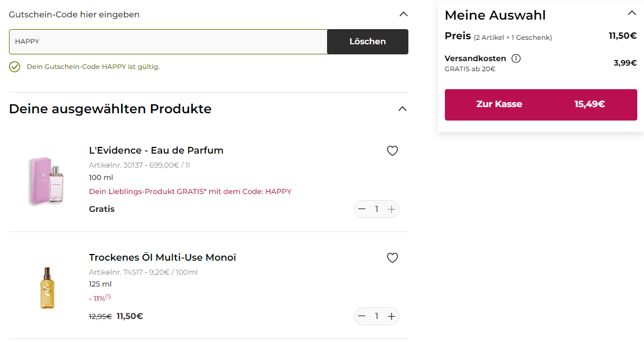Open L'Evidence - Eau de Parfum title
This screenshot has height=342, width=644.
156,150
